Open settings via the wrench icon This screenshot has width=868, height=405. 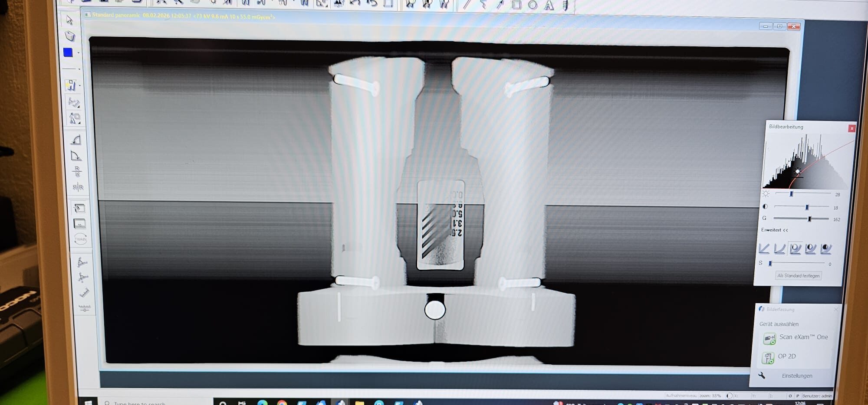click(762, 376)
